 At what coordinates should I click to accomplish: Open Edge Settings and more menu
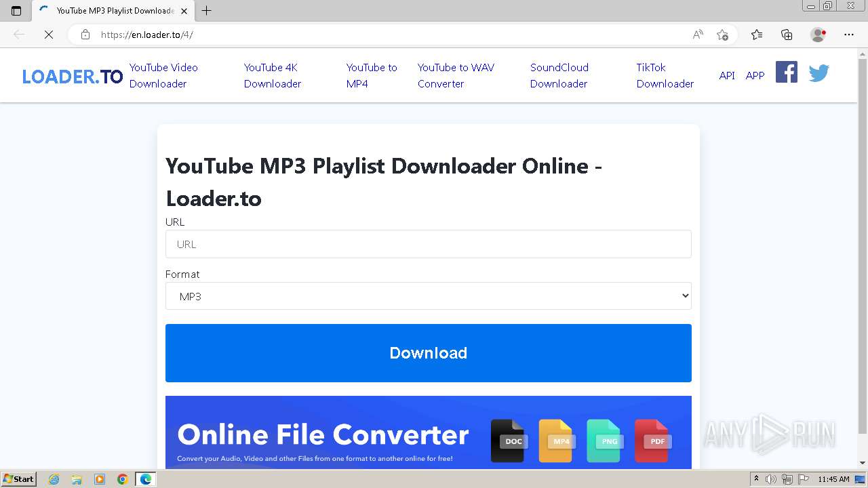tap(849, 35)
